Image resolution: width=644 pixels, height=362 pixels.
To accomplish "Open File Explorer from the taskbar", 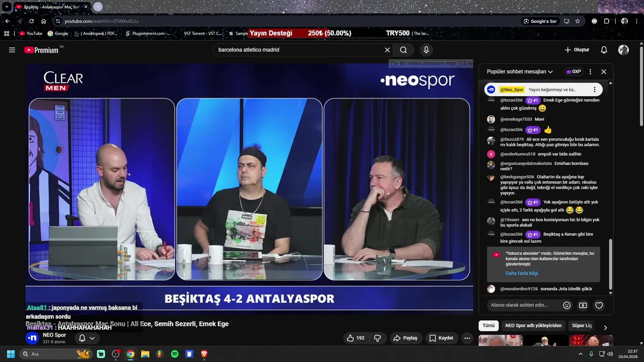I will 145,354.
